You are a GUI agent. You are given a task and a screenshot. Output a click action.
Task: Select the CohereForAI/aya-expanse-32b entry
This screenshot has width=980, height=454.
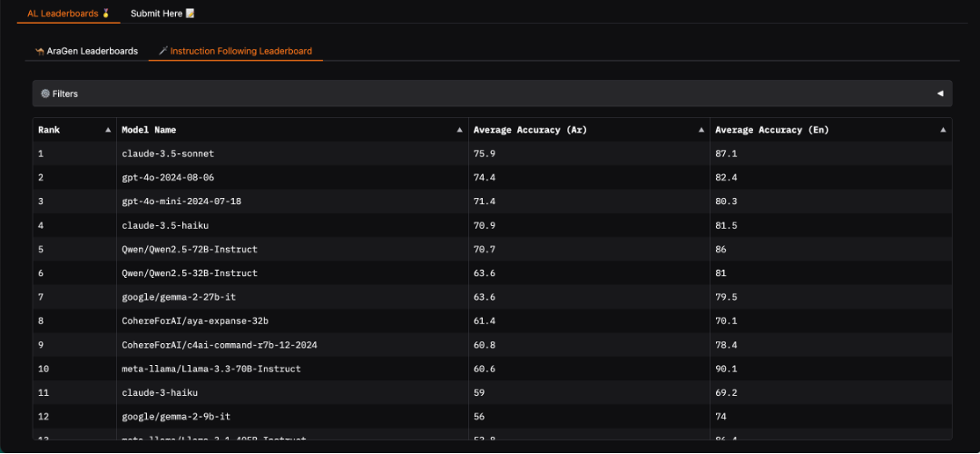point(195,321)
